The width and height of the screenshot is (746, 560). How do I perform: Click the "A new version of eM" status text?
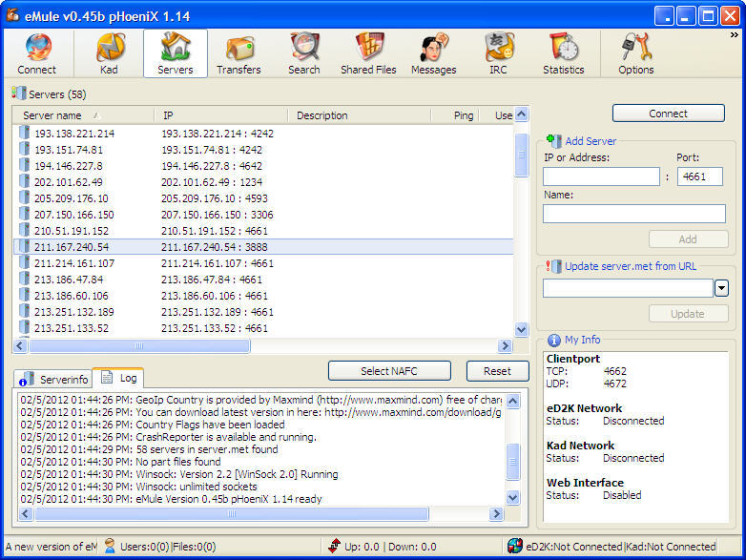click(x=51, y=547)
